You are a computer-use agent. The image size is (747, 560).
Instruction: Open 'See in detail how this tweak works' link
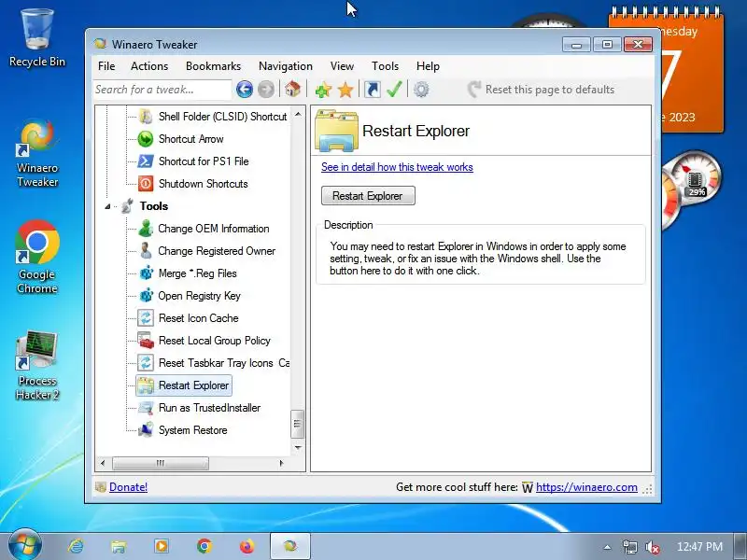coord(397,167)
